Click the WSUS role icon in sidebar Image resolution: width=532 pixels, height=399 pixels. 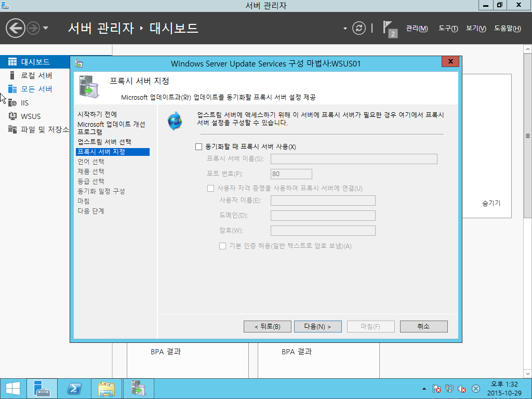click(12, 116)
